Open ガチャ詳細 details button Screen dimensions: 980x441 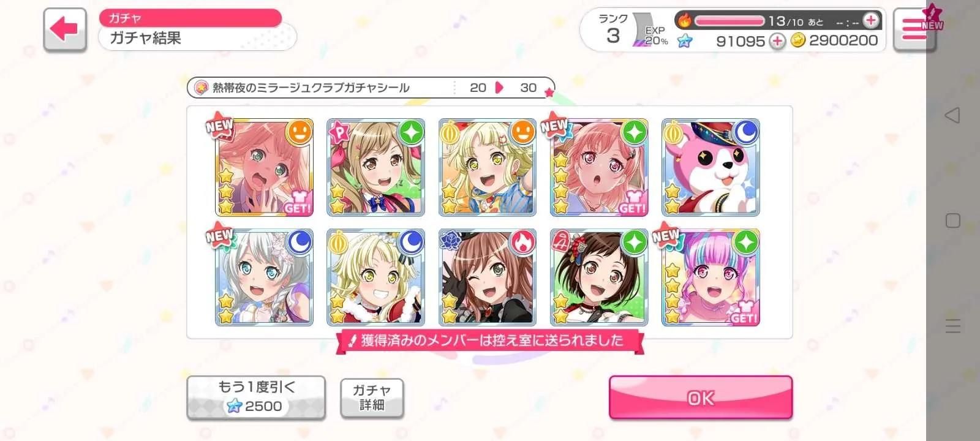click(372, 398)
